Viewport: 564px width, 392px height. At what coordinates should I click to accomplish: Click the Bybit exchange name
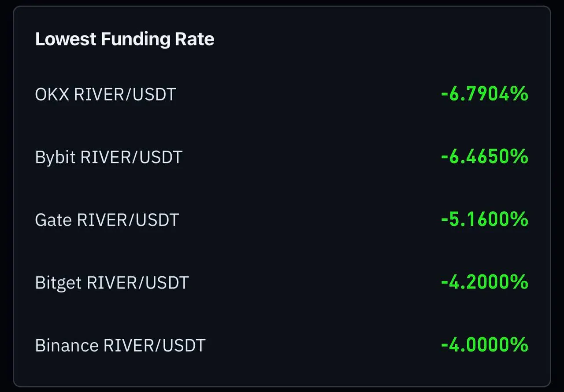55,157
